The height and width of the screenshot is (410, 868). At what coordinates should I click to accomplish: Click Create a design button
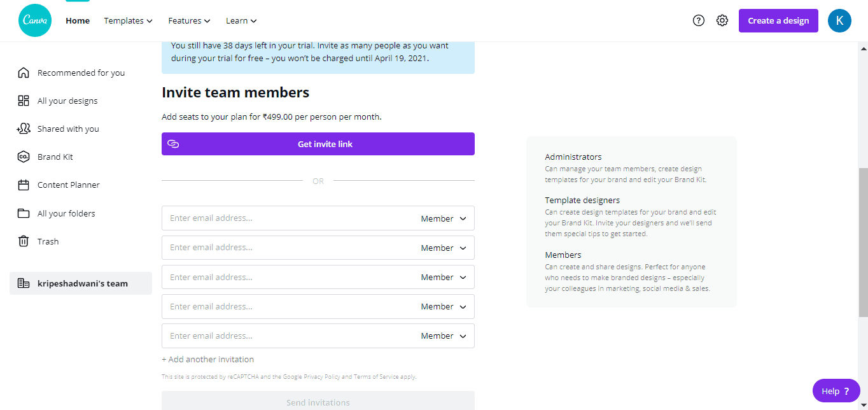[x=778, y=20]
